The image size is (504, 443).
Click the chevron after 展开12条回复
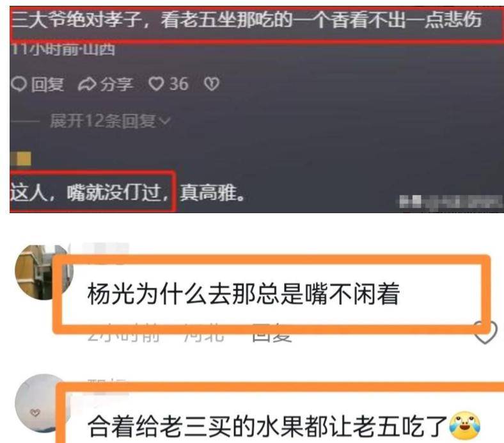coord(165,122)
